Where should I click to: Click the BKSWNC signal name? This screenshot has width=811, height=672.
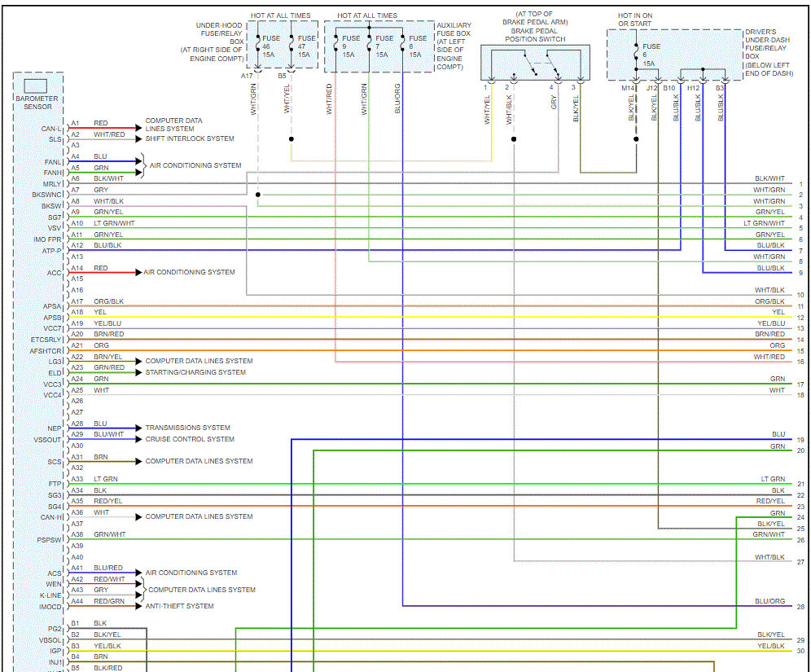tap(47, 195)
